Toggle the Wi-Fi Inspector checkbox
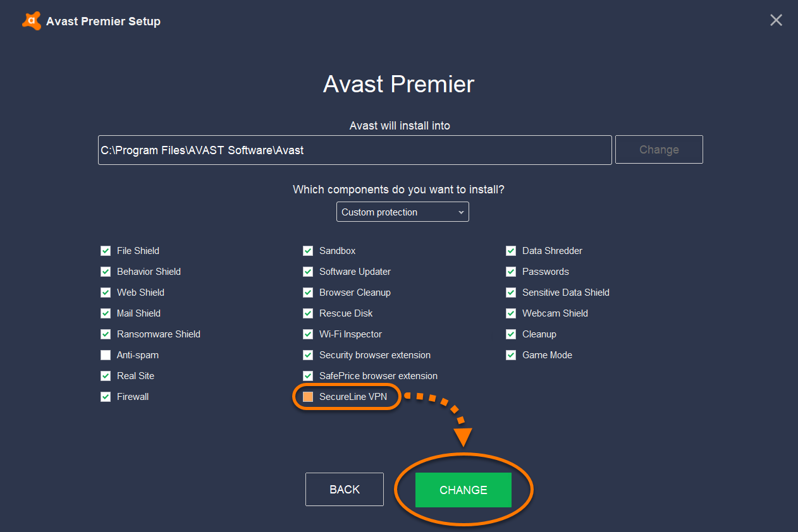 tap(308, 334)
